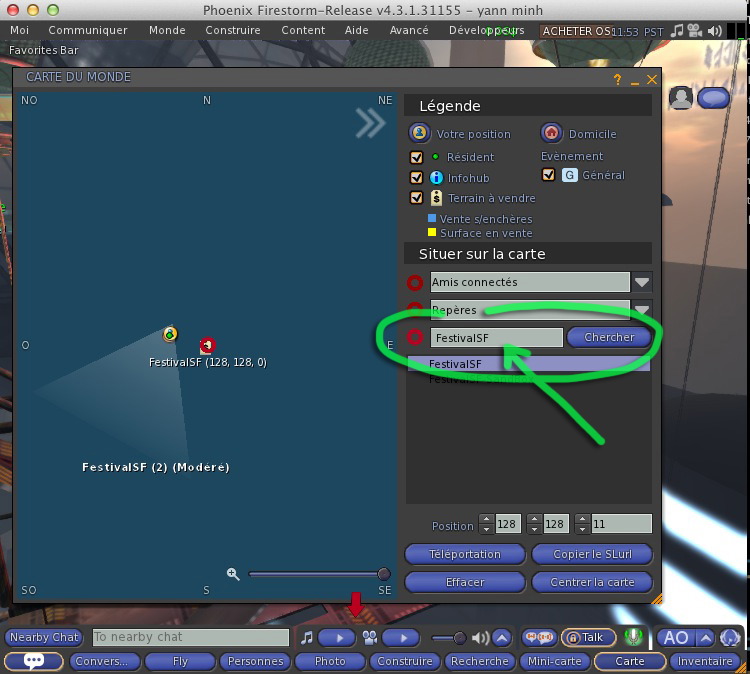Uncheck the Infohub checkbox
Screen dimensions: 750x674
pos(416,177)
